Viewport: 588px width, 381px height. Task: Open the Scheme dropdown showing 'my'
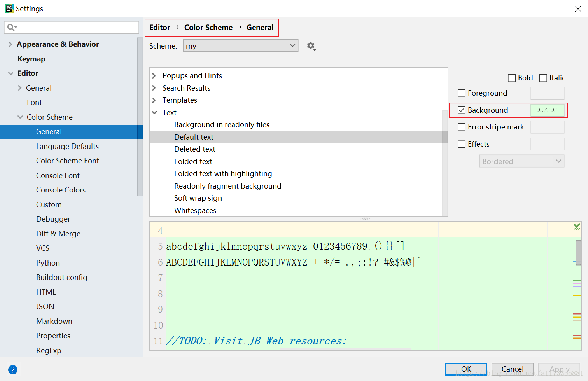241,46
